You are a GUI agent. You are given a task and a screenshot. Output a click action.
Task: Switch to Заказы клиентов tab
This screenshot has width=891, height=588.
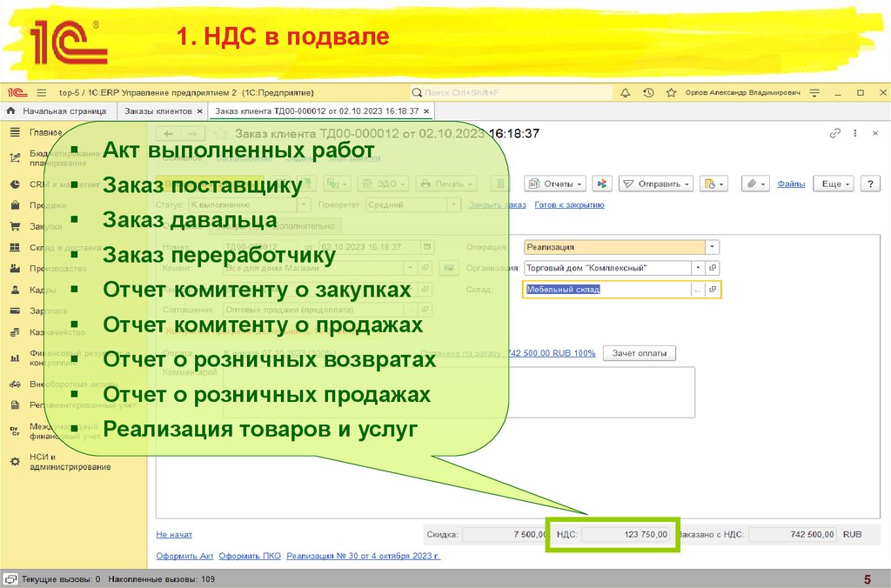158,111
